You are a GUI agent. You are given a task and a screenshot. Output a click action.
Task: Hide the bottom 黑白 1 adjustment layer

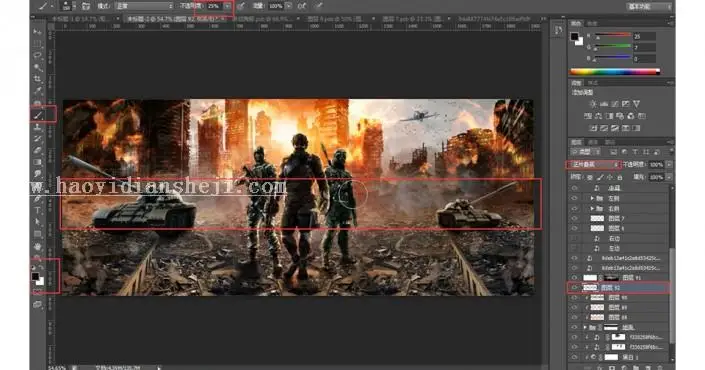pyautogui.click(x=574, y=357)
